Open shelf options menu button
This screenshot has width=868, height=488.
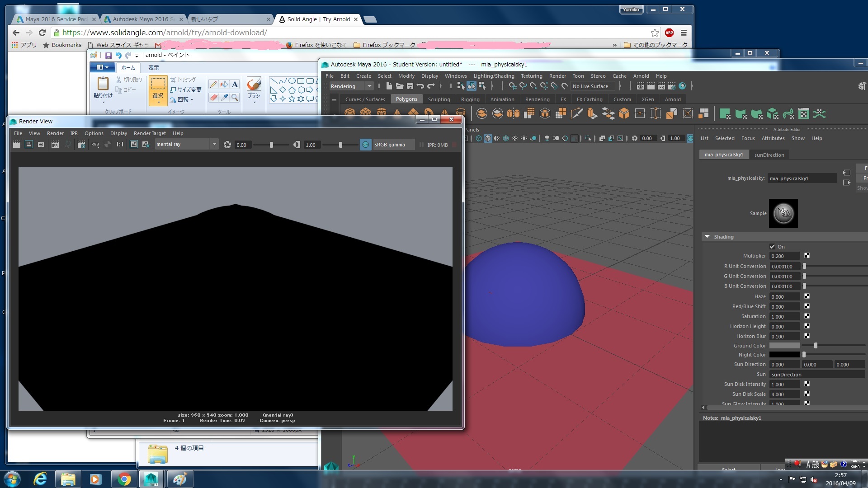pyautogui.click(x=334, y=100)
